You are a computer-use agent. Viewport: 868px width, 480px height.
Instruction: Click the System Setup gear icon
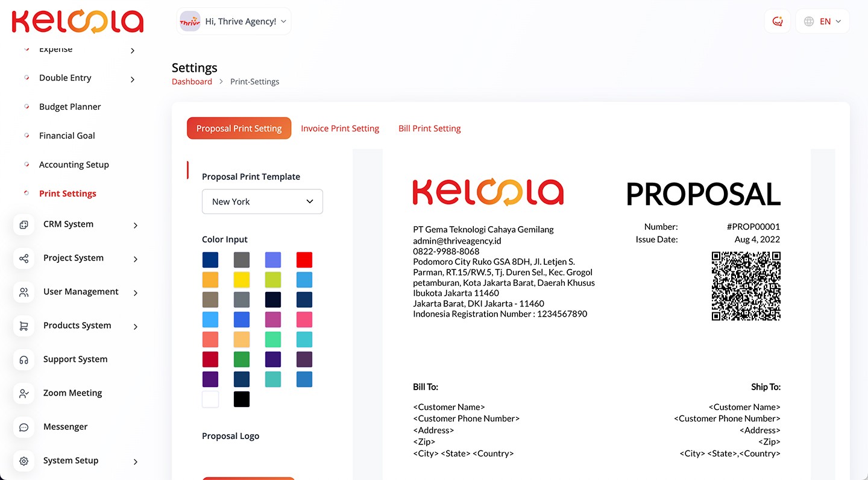24,461
